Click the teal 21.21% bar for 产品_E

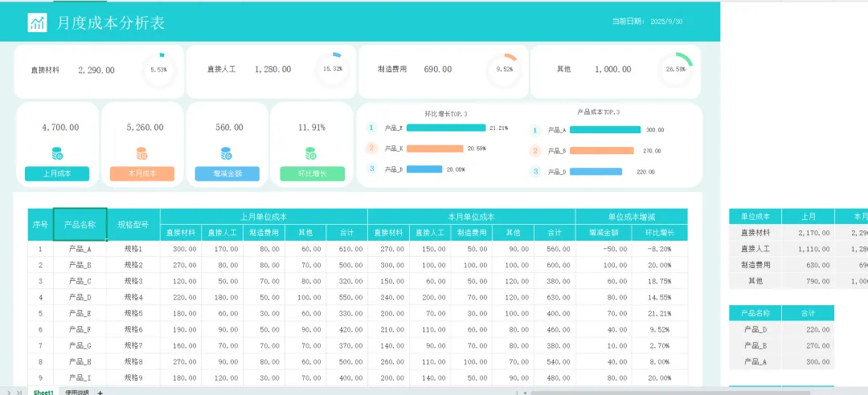(445, 128)
